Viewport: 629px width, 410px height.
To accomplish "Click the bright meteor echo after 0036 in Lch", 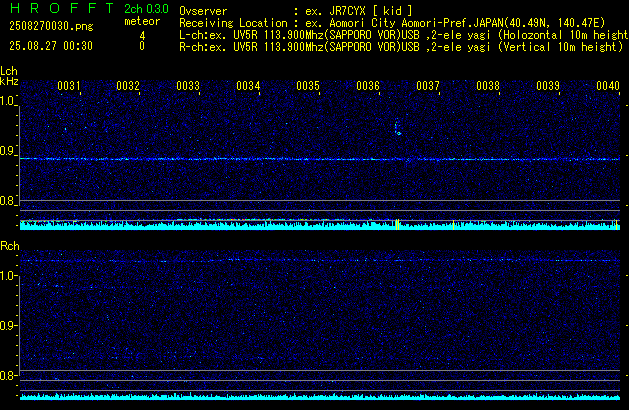I will 398,128.
